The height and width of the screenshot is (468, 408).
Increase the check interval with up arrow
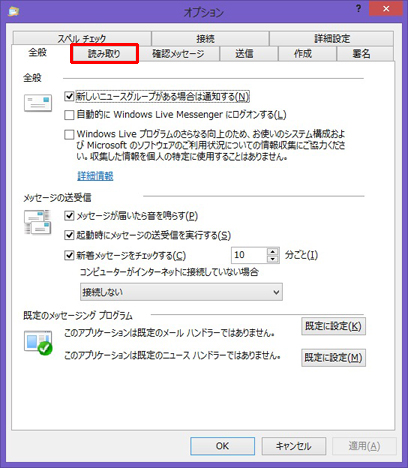(x=273, y=252)
